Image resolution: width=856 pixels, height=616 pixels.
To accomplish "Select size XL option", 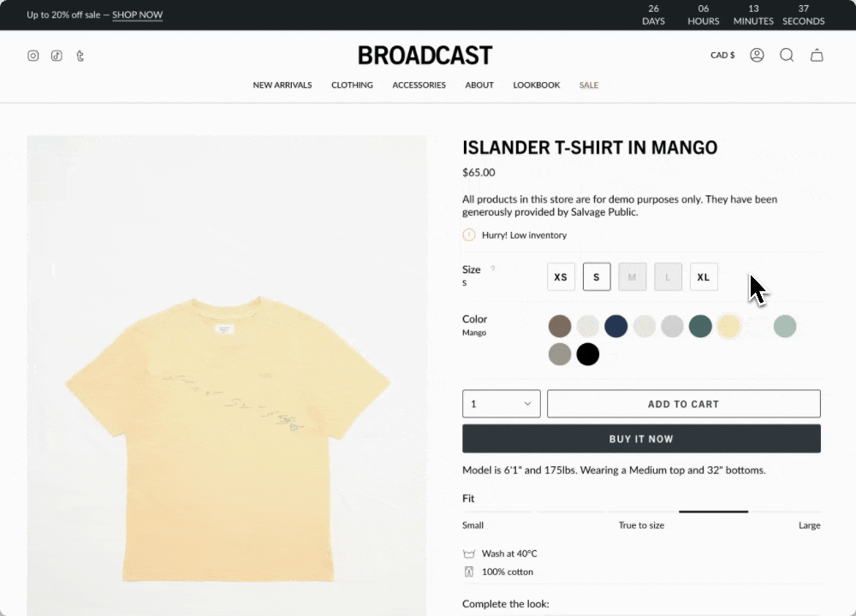I will point(704,276).
